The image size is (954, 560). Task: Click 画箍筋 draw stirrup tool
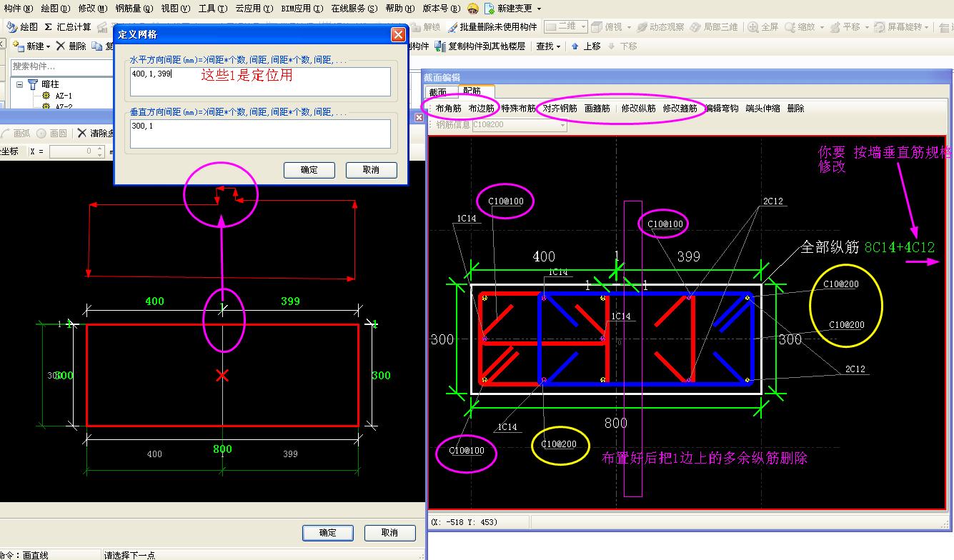(597, 109)
